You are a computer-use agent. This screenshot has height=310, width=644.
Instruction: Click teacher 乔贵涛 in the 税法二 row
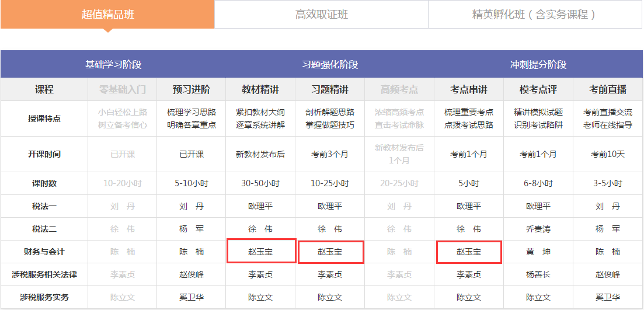[x=538, y=229]
